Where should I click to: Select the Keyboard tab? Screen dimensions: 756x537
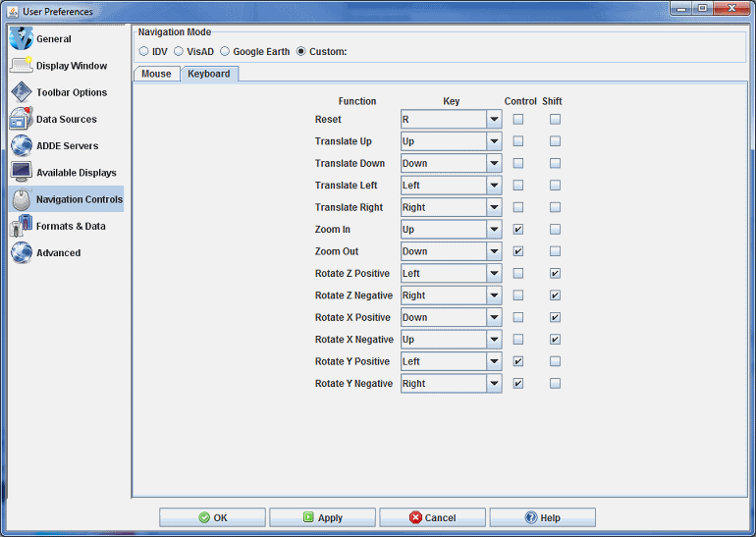(209, 74)
